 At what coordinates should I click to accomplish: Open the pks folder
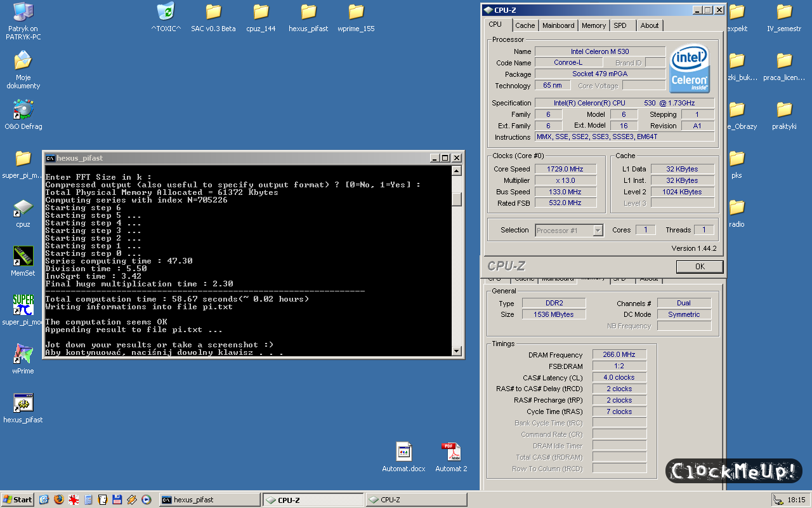click(x=737, y=164)
